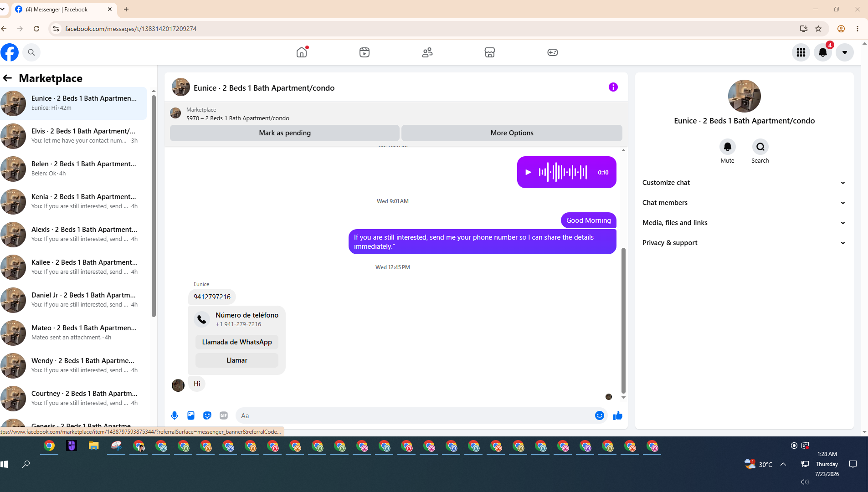
Task: Go to Home feed tab
Action: pyautogui.click(x=302, y=52)
